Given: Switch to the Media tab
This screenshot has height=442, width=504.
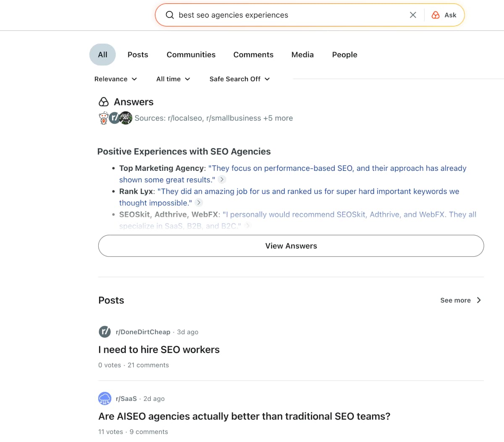Looking at the screenshot, I should click(x=302, y=55).
